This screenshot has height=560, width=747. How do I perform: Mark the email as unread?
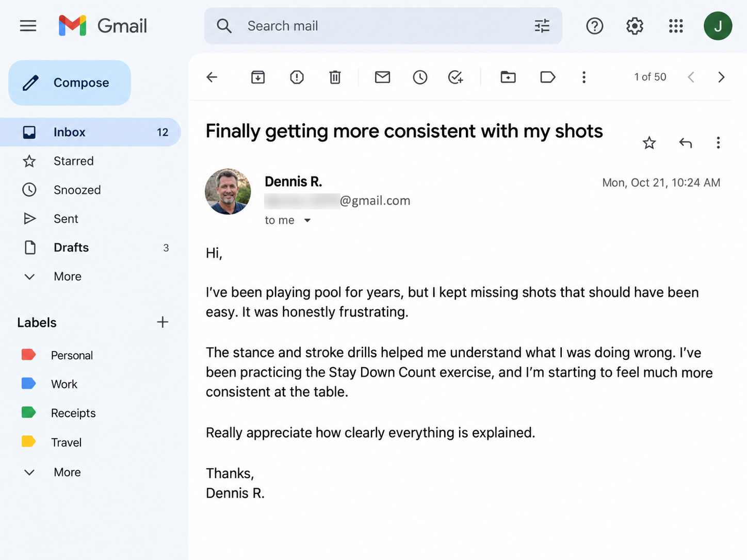tap(382, 77)
